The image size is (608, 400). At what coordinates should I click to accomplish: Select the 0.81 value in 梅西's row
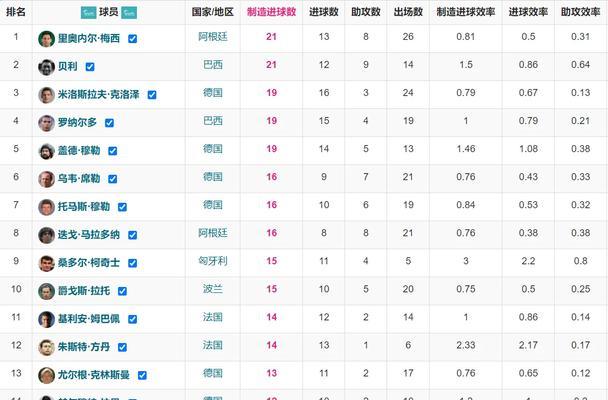[466, 37]
